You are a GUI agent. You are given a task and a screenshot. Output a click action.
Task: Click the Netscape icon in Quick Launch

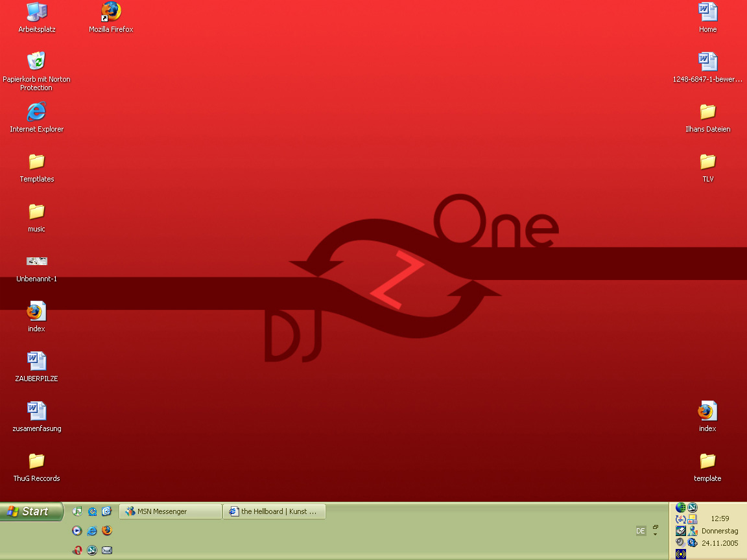[x=92, y=550]
